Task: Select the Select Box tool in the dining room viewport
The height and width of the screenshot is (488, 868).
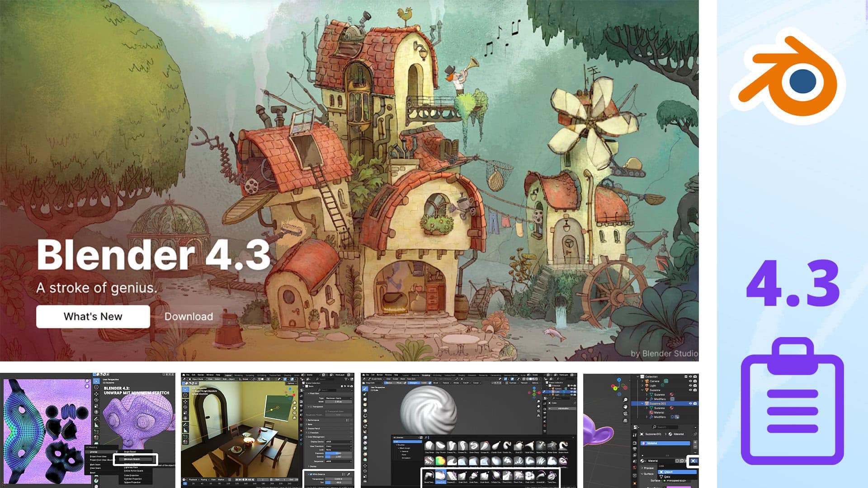Action: [x=185, y=389]
